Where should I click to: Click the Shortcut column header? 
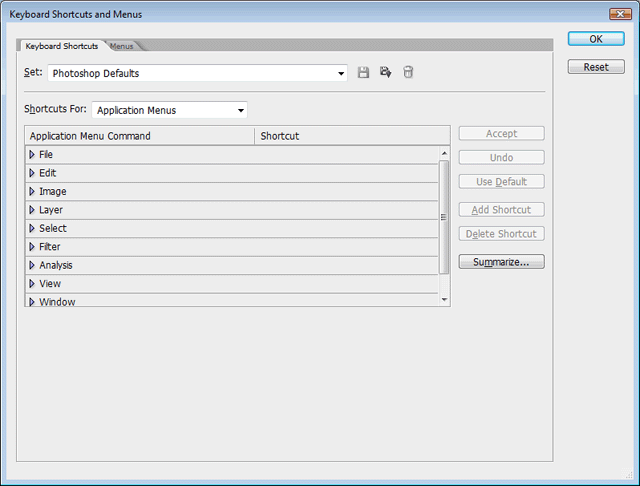[x=353, y=136]
